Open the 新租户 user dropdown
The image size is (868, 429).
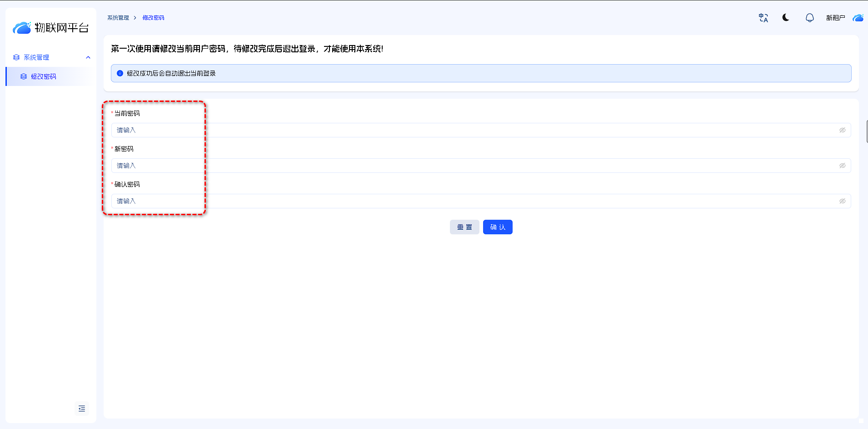pyautogui.click(x=835, y=18)
